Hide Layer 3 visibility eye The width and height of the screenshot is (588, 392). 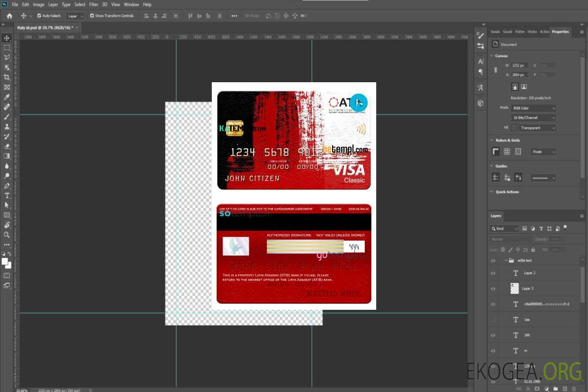coord(493,289)
